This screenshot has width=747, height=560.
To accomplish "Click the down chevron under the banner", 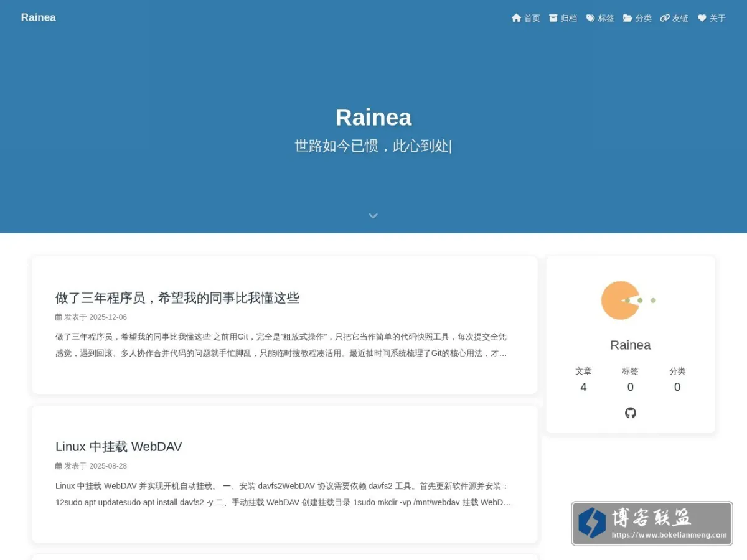I will point(373,216).
